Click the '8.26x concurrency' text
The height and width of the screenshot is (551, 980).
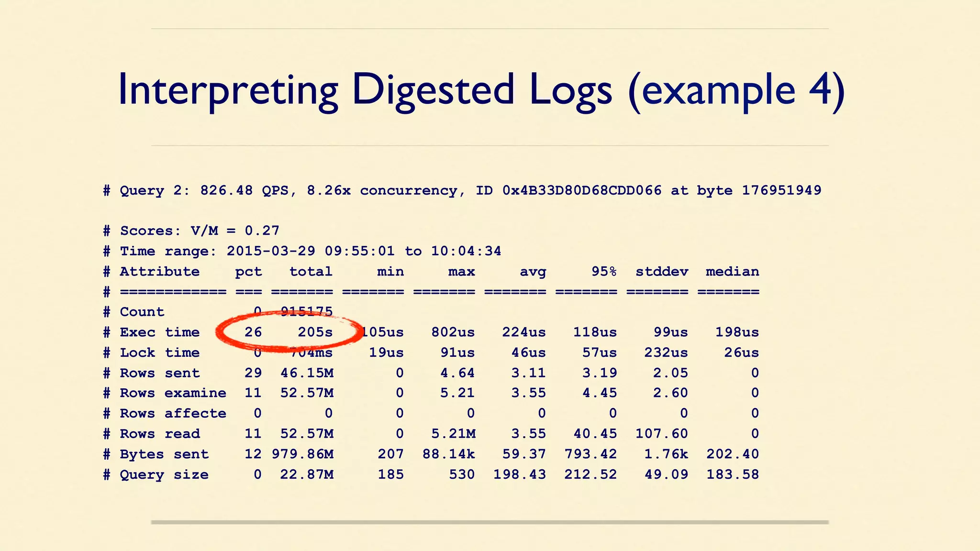[x=381, y=190]
